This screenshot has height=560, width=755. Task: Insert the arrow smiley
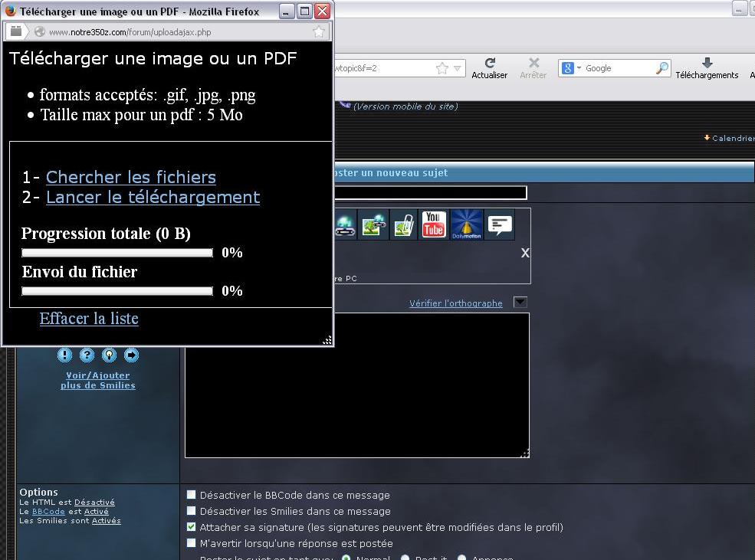click(131, 355)
